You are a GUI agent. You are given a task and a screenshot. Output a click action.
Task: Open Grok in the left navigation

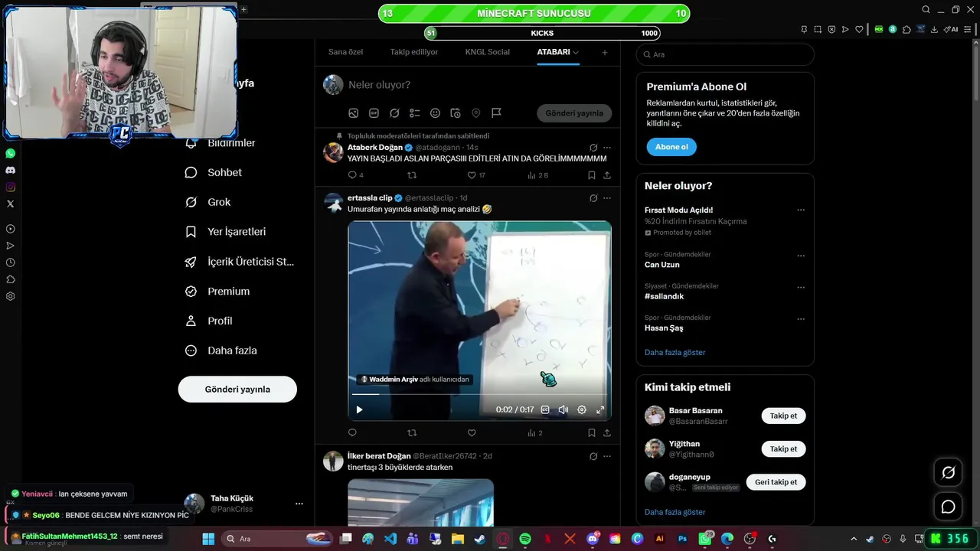[208, 202]
